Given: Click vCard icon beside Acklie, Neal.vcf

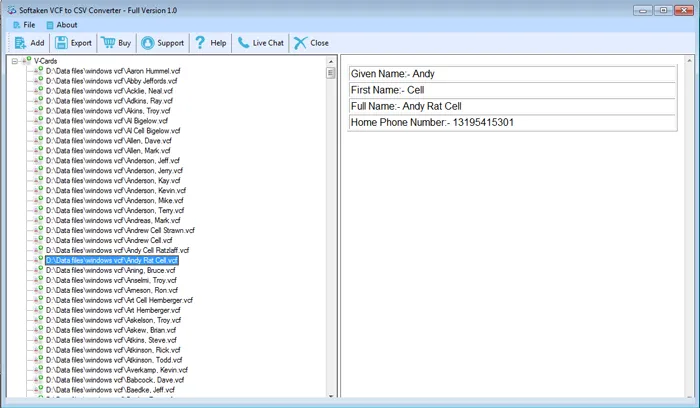Looking at the screenshot, I should click(x=38, y=91).
